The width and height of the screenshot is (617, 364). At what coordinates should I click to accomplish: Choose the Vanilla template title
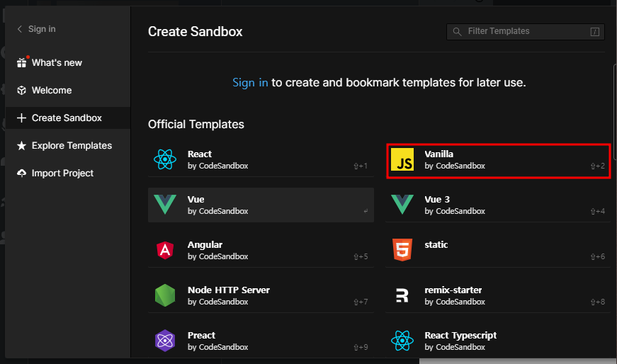(x=438, y=154)
